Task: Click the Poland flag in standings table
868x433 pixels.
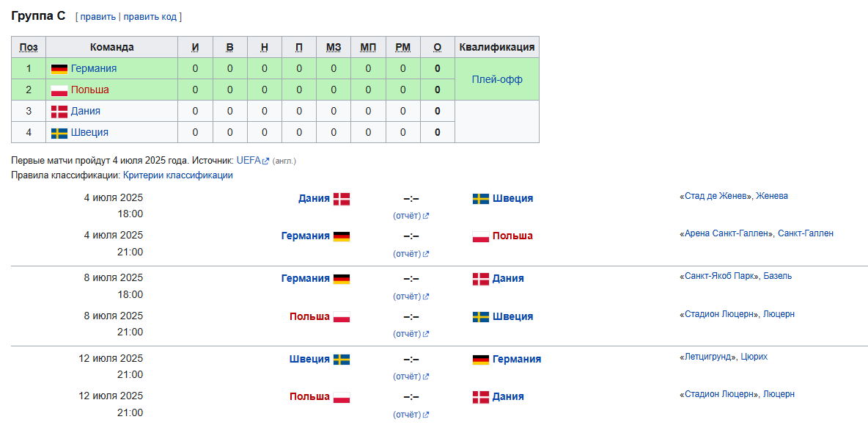Action: (59, 90)
